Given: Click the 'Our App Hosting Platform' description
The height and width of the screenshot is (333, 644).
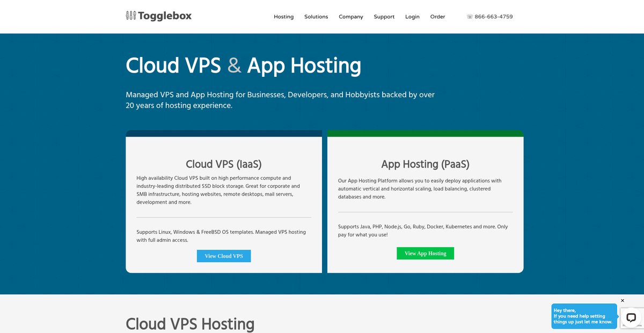Looking at the screenshot, I should click(x=420, y=189).
